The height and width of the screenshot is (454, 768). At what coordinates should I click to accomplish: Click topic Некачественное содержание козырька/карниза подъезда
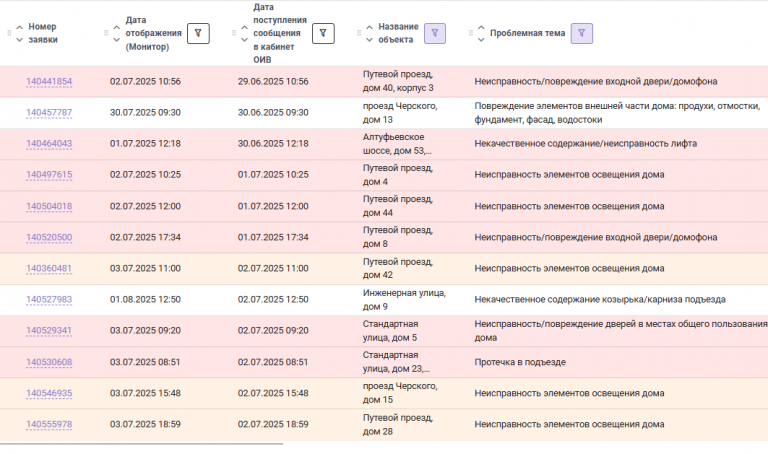[600, 299]
